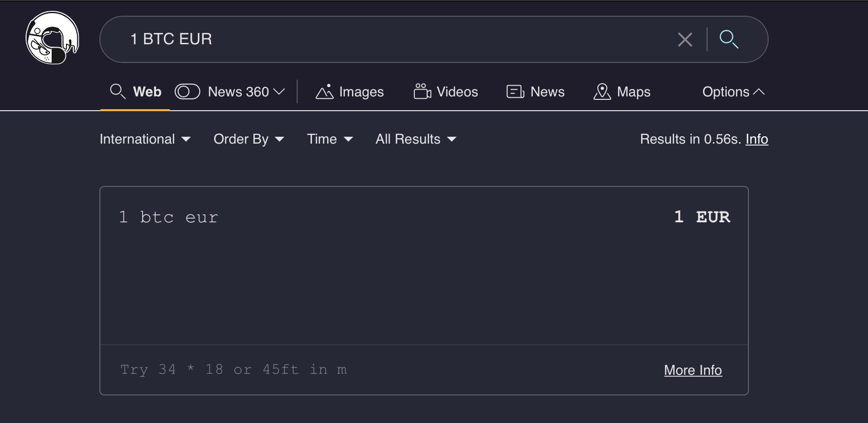Click the 1 EUR calculator result
Screen dimensions: 868x423
[702, 217]
